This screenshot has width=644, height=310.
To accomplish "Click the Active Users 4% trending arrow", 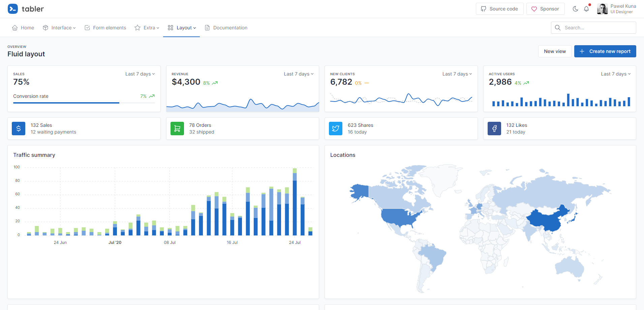I will pos(526,83).
